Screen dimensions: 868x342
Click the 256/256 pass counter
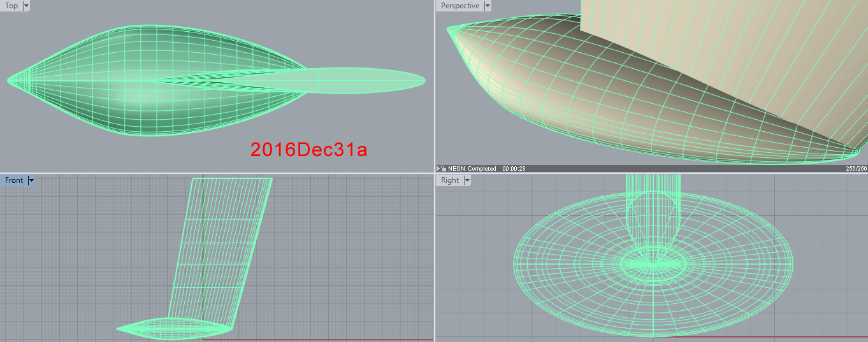[x=855, y=169]
